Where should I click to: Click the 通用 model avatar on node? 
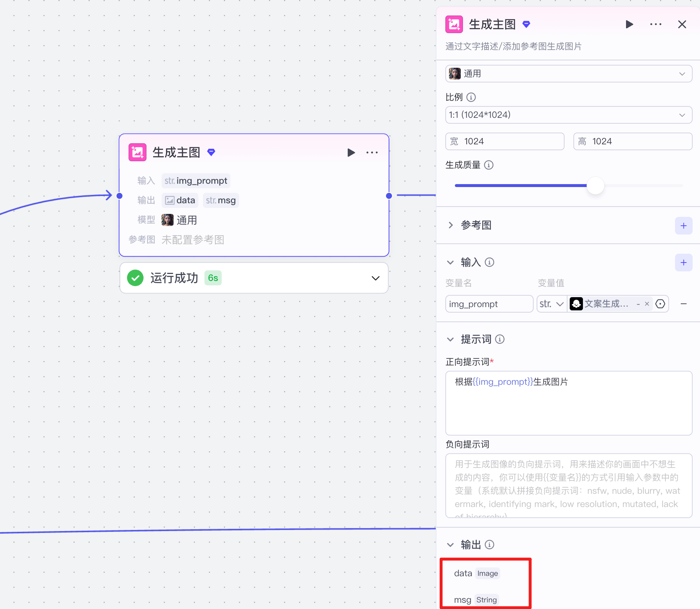click(x=167, y=220)
